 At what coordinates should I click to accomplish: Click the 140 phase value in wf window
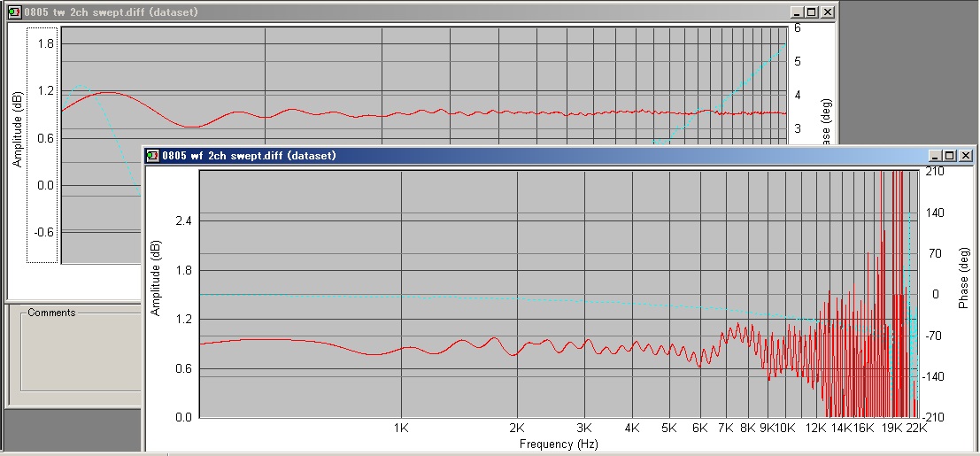click(x=935, y=213)
